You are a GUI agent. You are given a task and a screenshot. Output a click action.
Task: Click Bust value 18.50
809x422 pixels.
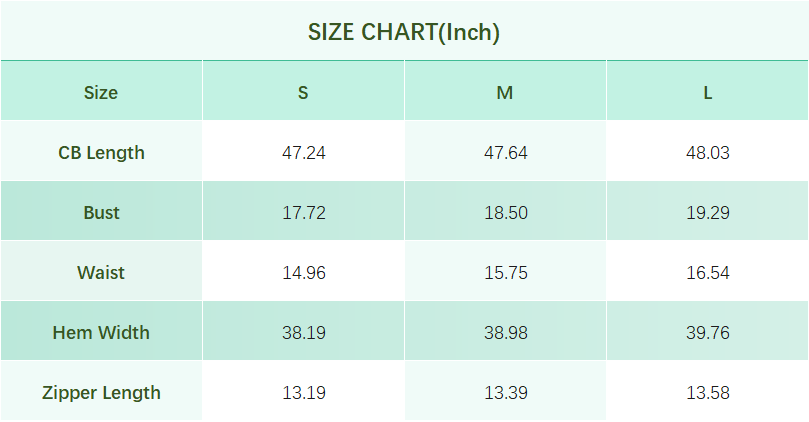(505, 213)
